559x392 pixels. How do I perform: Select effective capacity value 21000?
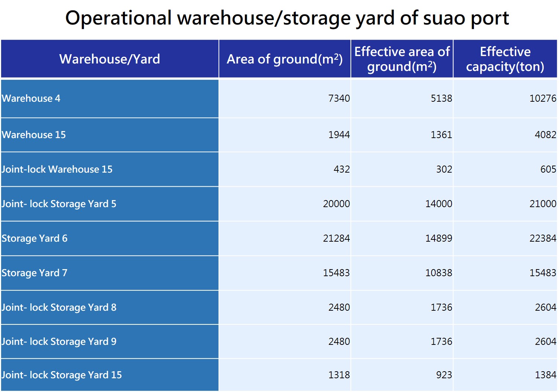click(543, 204)
